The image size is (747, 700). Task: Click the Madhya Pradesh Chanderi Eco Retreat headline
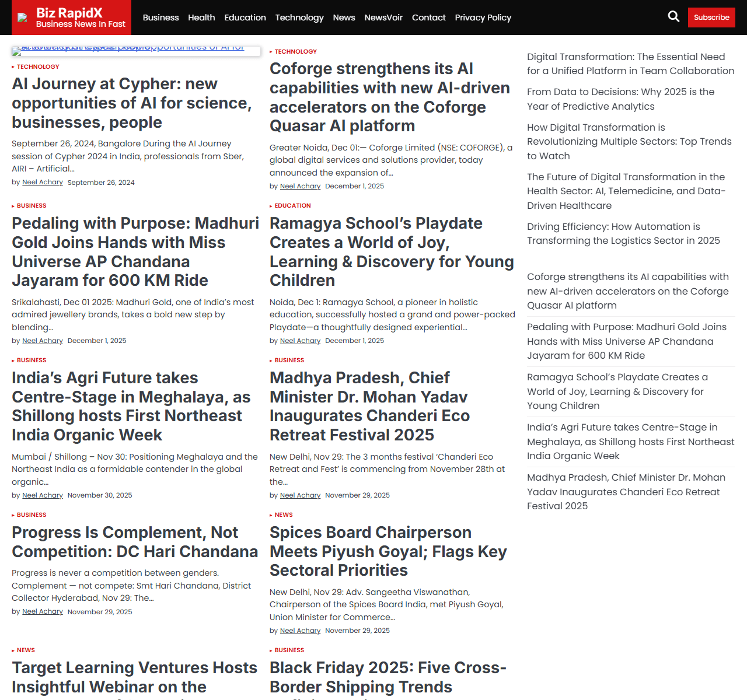[x=369, y=406]
